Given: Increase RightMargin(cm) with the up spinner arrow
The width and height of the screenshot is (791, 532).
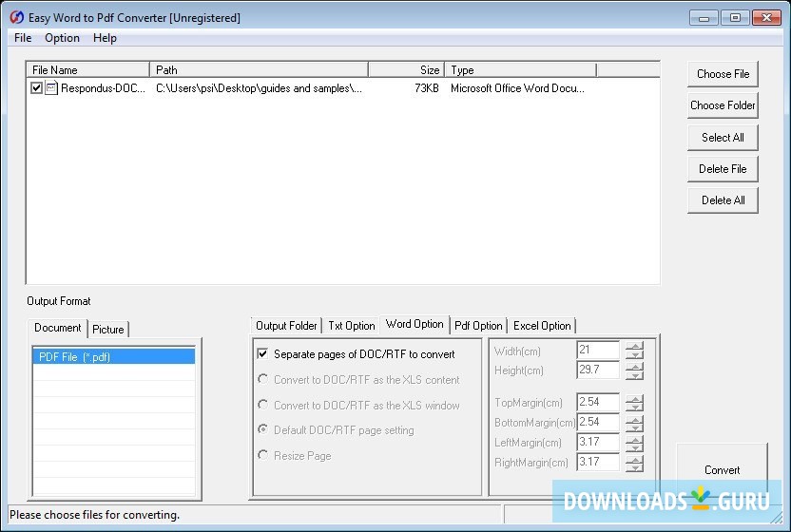Looking at the screenshot, I should coord(635,459).
